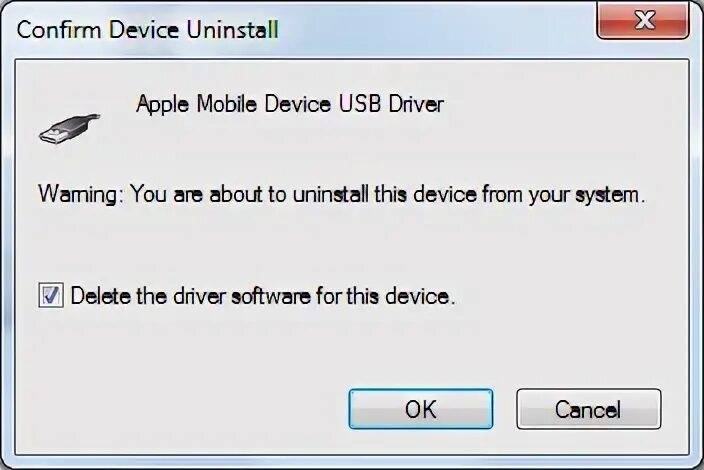Click the empty gray area above the OK button
The height and width of the screenshot is (470, 704).
(x=421, y=350)
